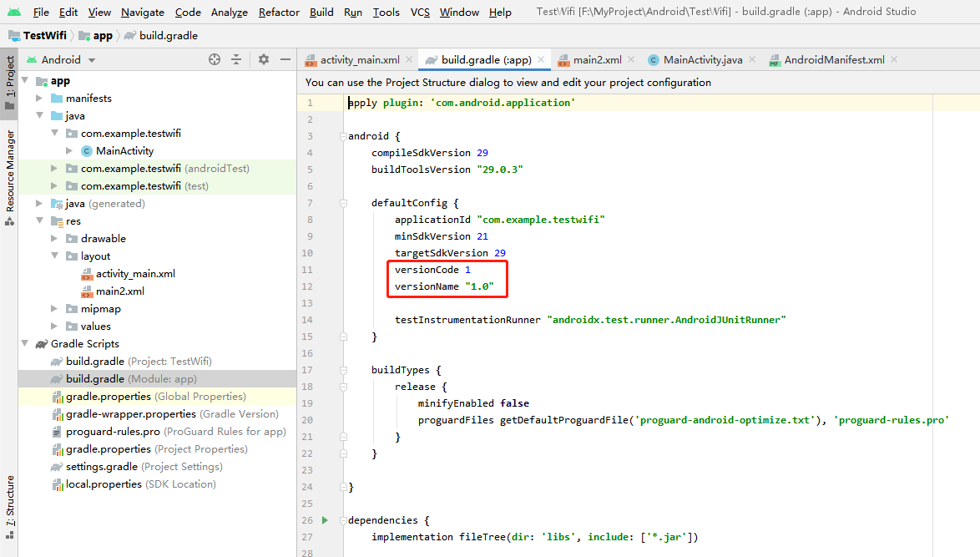Open Project panel settings gear

click(x=264, y=59)
